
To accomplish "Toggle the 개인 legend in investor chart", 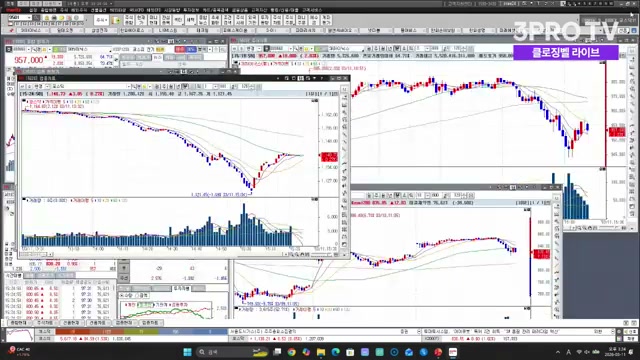I will point(131,304).
